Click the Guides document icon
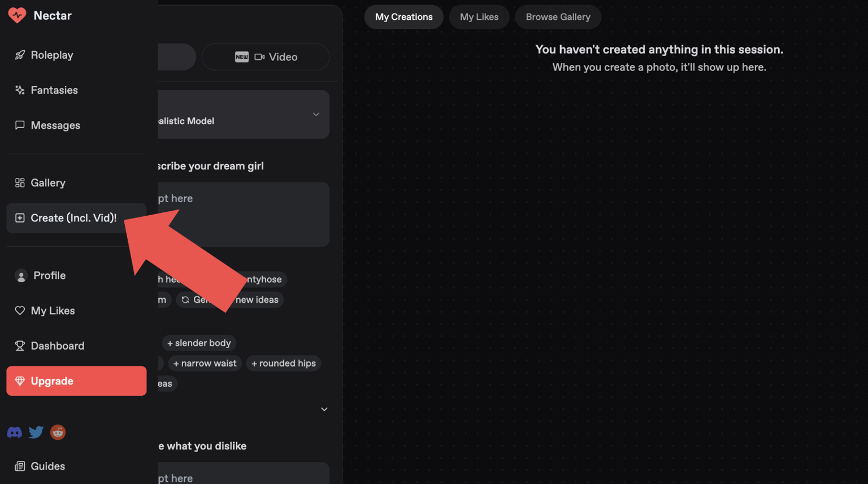The image size is (868, 484). click(x=20, y=466)
